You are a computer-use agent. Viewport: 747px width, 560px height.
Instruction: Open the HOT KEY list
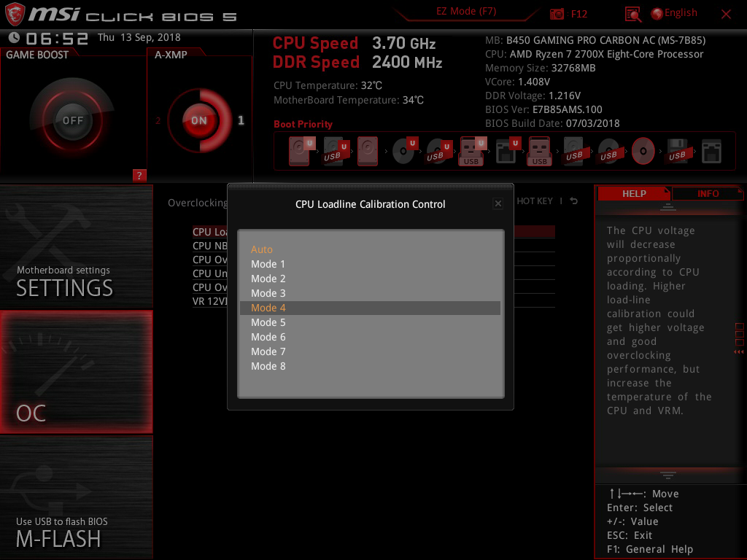tap(535, 201)
